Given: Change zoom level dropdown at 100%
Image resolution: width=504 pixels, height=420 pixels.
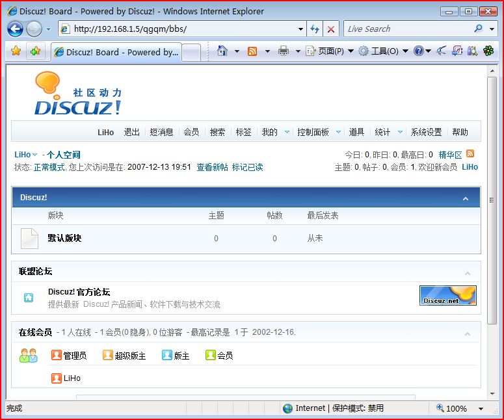Looking at the screenshot, I should pyautogui.click(x=481, y=409).
